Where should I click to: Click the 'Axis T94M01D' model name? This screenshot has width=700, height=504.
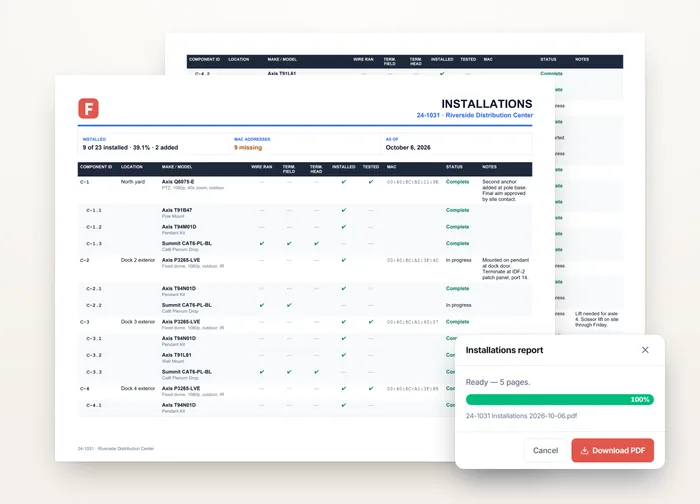pos(179,227)
